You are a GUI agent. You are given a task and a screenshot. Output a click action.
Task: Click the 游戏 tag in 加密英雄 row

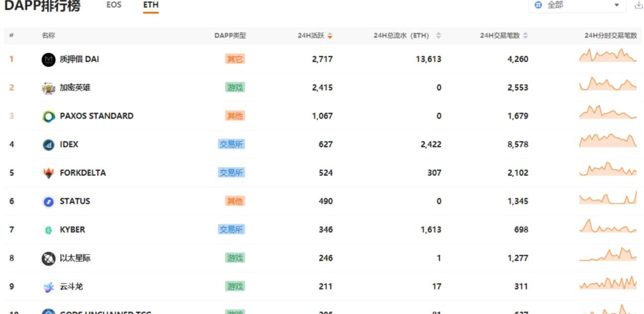coord(235,87)
